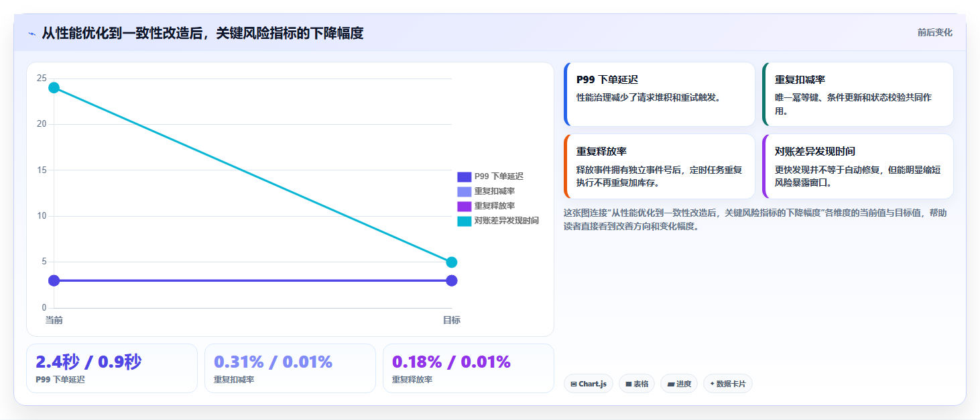Toggle the 重复扣减率 legend swatch
Screen dimensions: 980x420
click(464, 191)
